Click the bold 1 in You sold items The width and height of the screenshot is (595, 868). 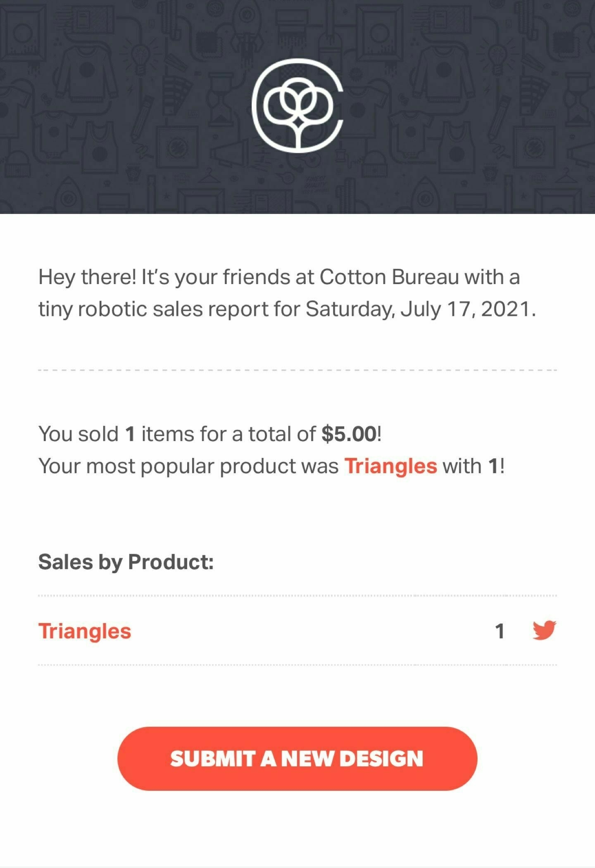(x=130, y=434)
